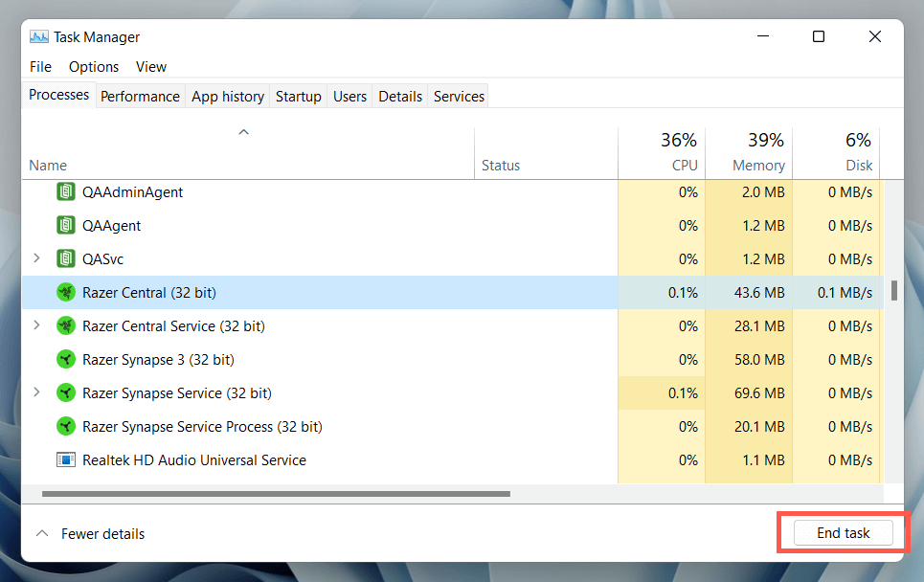Click the QASvc process icon
This screenshot has height=582, width=924.
[x=65, y=258]
